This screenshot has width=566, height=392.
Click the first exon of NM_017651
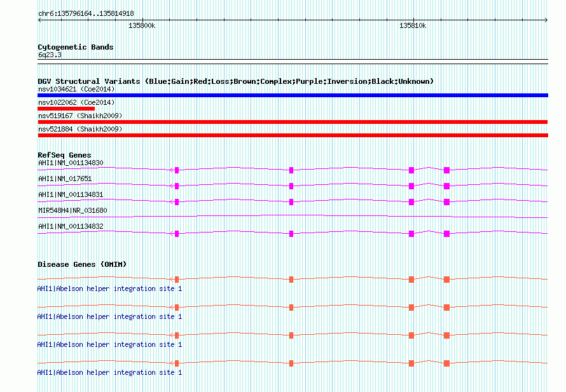point(177,186)
